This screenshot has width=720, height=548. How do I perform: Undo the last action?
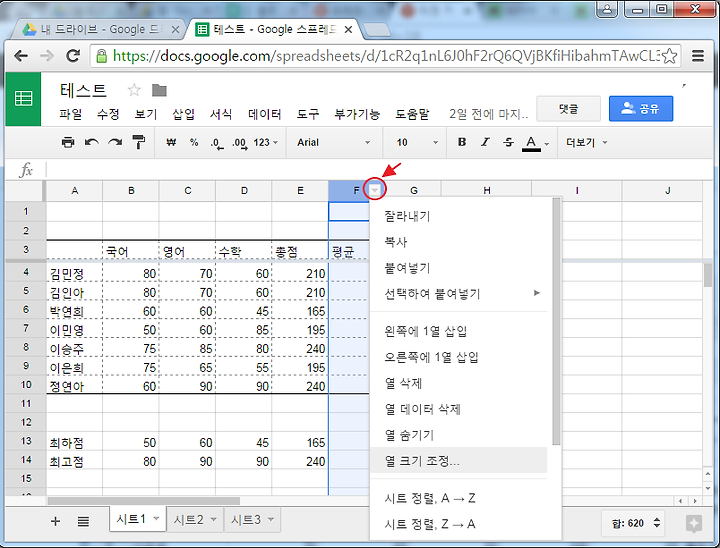pyautogui.click(x=92, y=142)
